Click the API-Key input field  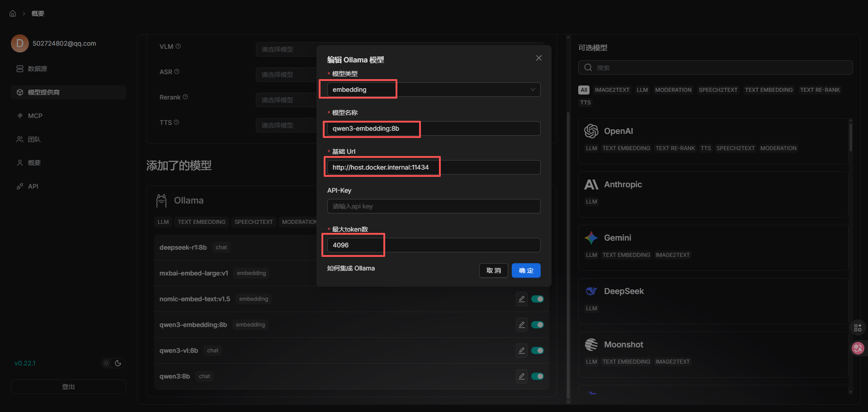433,206
